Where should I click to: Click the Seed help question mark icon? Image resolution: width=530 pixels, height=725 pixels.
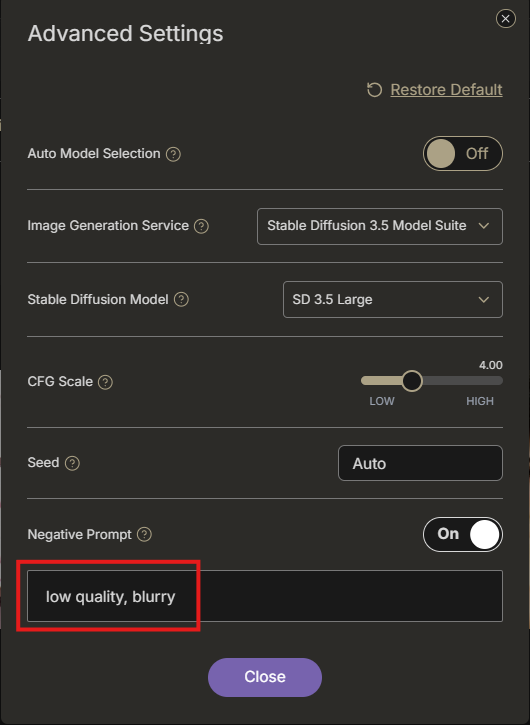point(72,463)
